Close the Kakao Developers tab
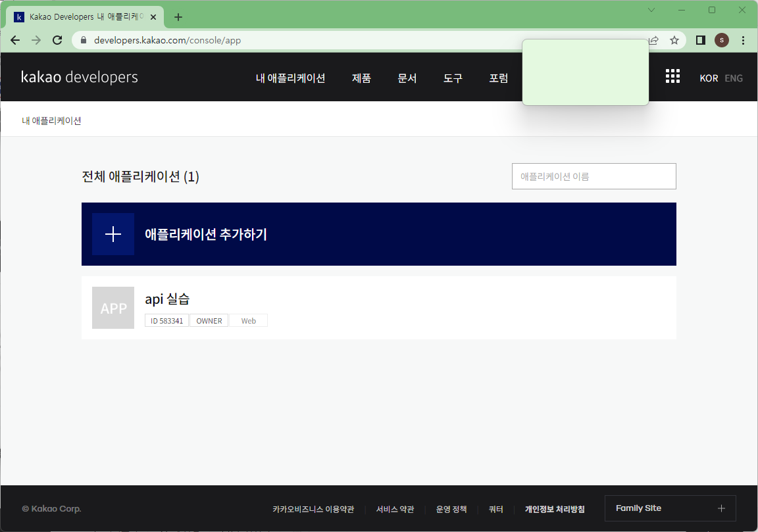 coord(153,17)
